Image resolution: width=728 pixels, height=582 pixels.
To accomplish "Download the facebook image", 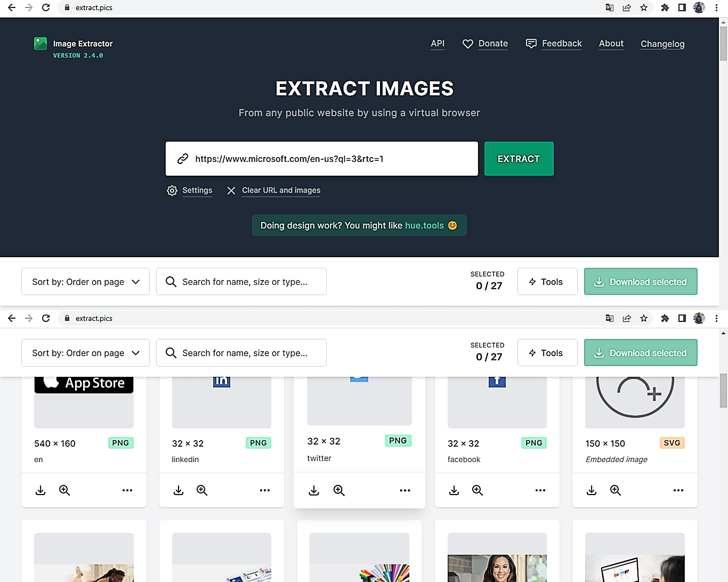I will pos(454,490).
